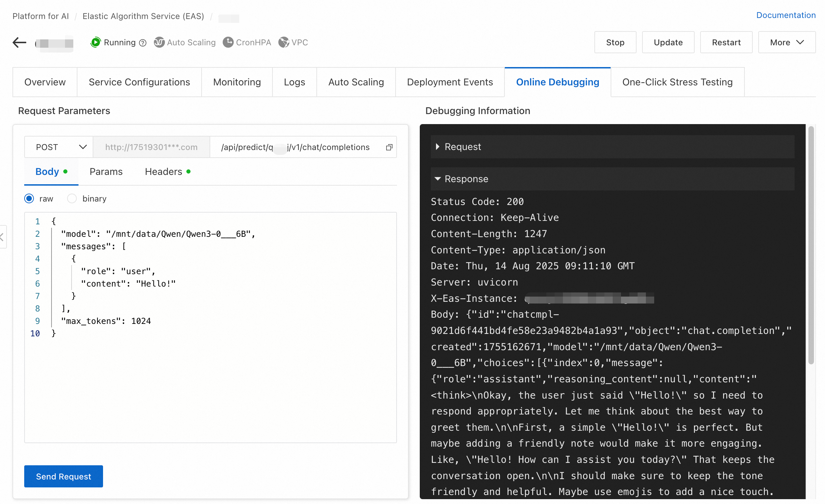Open the Documentation link
This screenshot has height=504, width=825.
click(786, 15)
